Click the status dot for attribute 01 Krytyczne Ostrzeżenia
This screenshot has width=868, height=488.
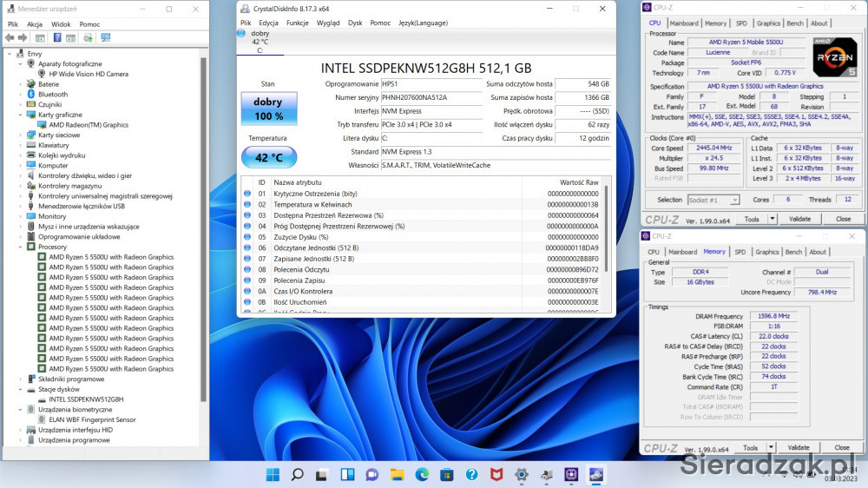click(247, 194)
